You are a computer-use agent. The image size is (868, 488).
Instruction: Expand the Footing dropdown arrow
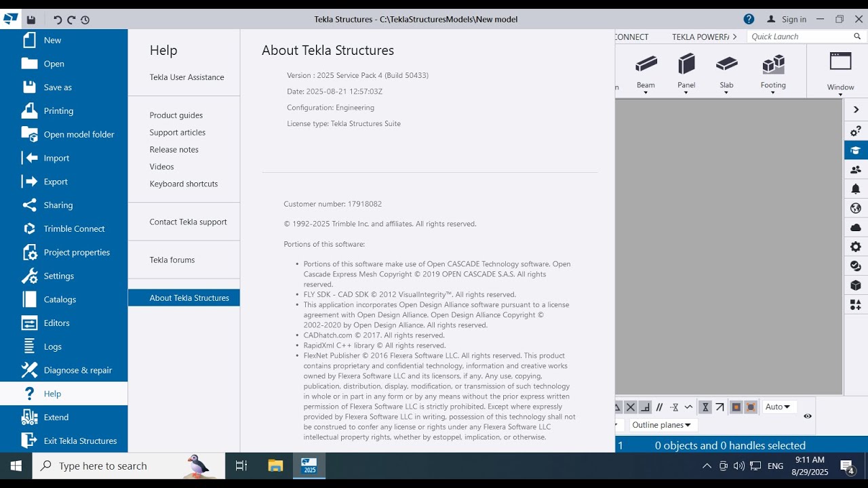(x=773, y=93)
